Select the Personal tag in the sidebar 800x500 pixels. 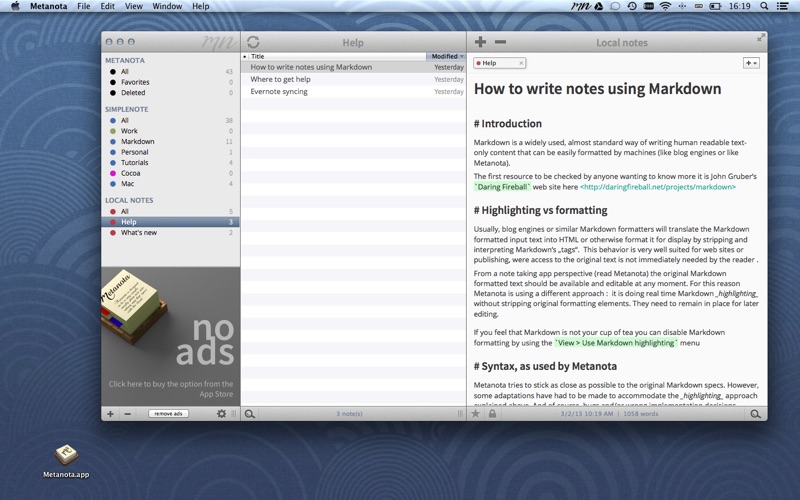170,152
